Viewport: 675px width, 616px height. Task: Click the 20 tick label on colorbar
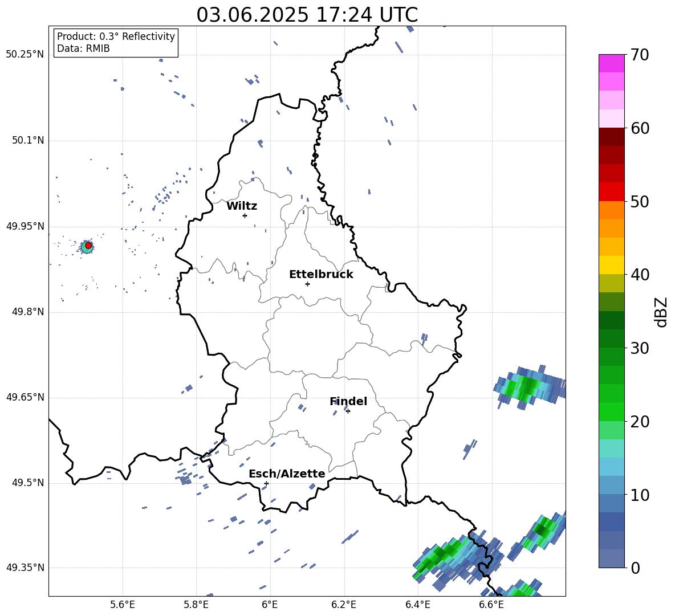coord(640,422)
